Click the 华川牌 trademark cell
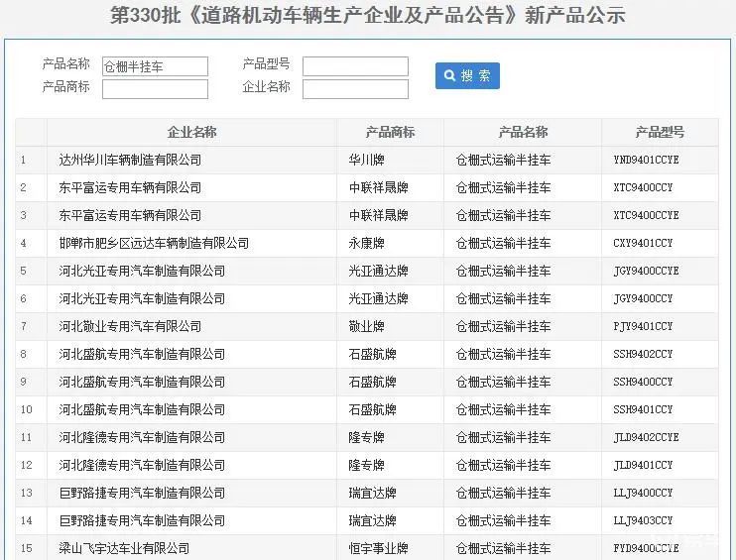 click(366, 160)
